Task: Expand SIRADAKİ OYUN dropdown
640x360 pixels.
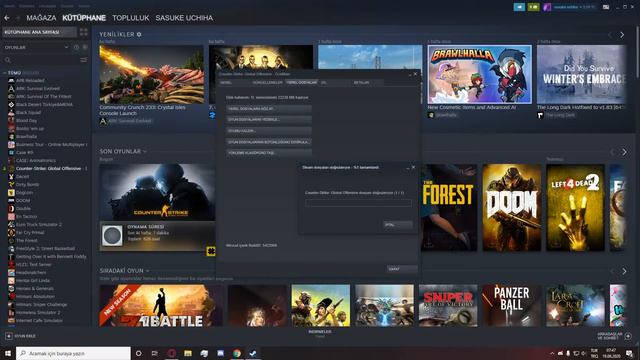Action: tap(147, 271)
